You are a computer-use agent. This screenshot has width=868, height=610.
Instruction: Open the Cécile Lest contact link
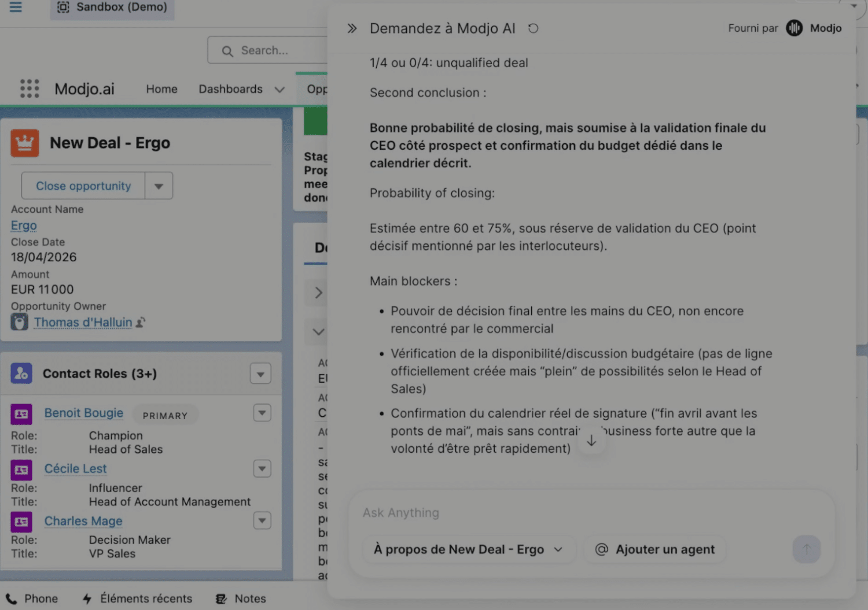pos(75,469)
